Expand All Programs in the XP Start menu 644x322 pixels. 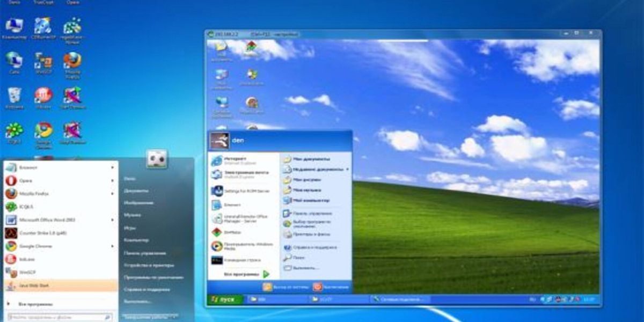click(x=246, y=274)
